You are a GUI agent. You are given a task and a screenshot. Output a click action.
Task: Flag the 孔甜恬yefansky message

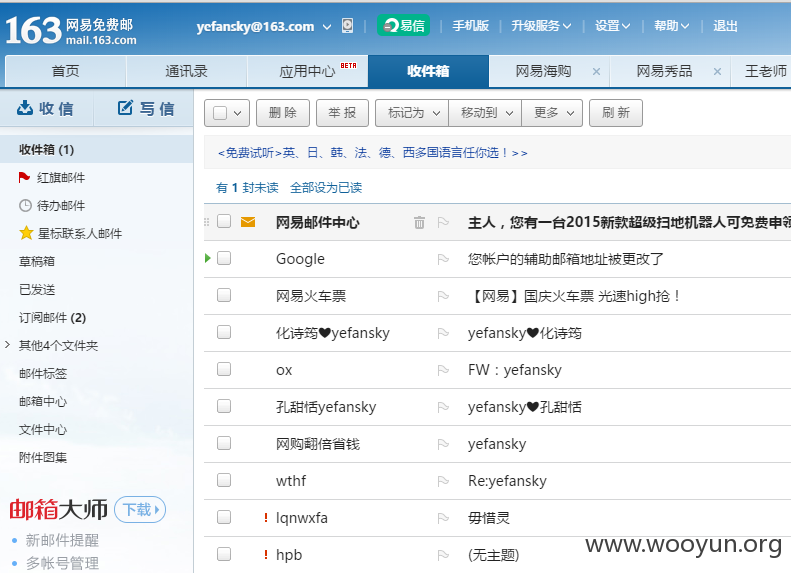pos(443,407)
